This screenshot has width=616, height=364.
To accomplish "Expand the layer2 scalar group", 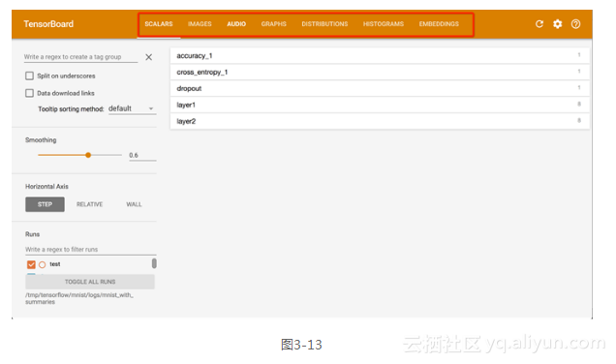I will pyautogui.click(x=380, y=121).
